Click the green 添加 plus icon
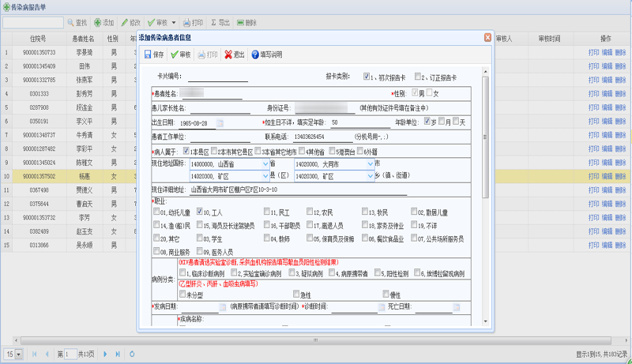The height and width of the screenshot is (364, 632). tap(97, 23)
